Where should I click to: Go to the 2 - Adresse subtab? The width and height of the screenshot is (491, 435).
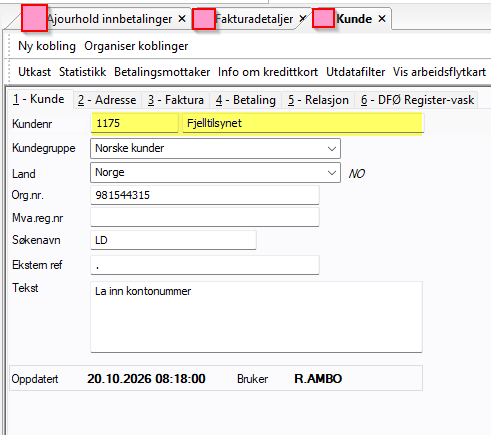coord(107,100)
